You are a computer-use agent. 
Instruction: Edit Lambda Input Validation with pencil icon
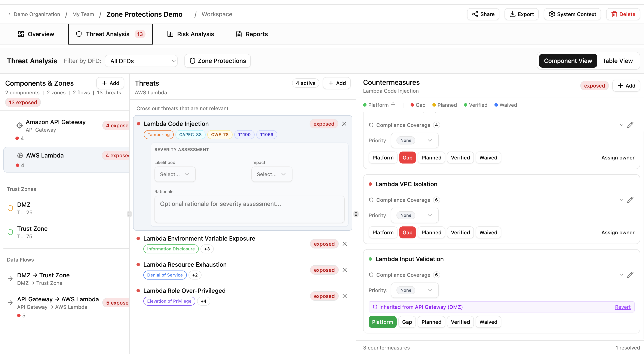[x=630, y=275]
